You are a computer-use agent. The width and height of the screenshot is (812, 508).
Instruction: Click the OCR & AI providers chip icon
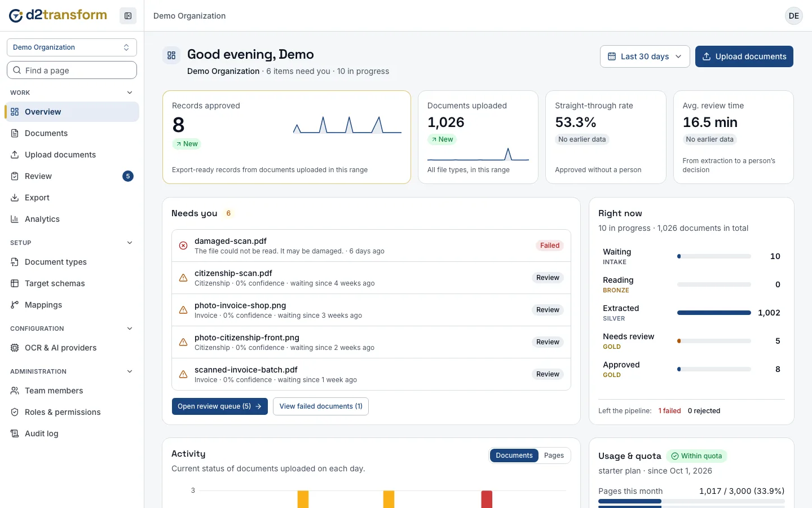(x=15, y=348)
